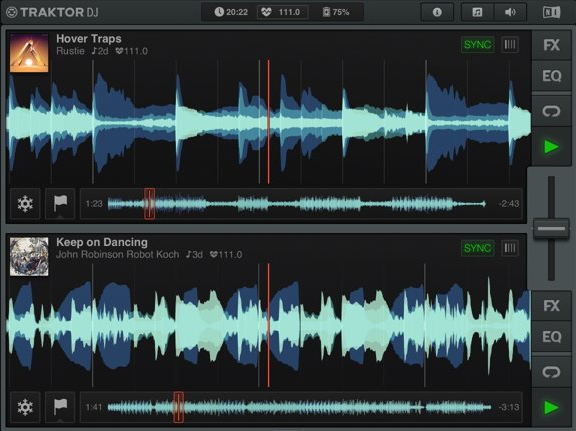Image resolution: width=576 pixels, height=431 pixels.
Task: Open the info button in the header
Action: coord(437,12)
